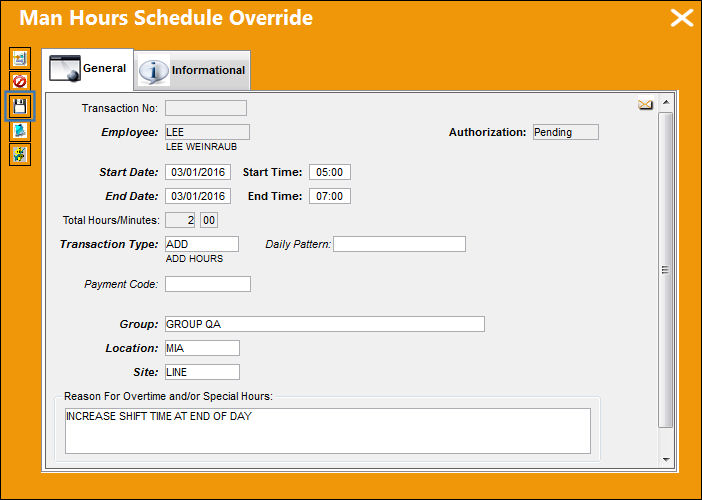This screenshot has height=500, width=702.
Task: Click the Total Hours field showing 2
Action: (x=180, y=220)
